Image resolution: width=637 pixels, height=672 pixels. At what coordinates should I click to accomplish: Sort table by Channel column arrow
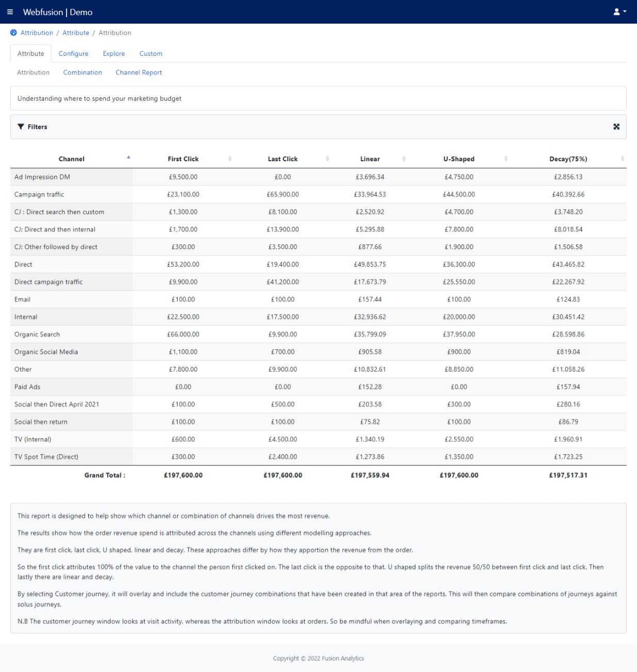point(129,157)
